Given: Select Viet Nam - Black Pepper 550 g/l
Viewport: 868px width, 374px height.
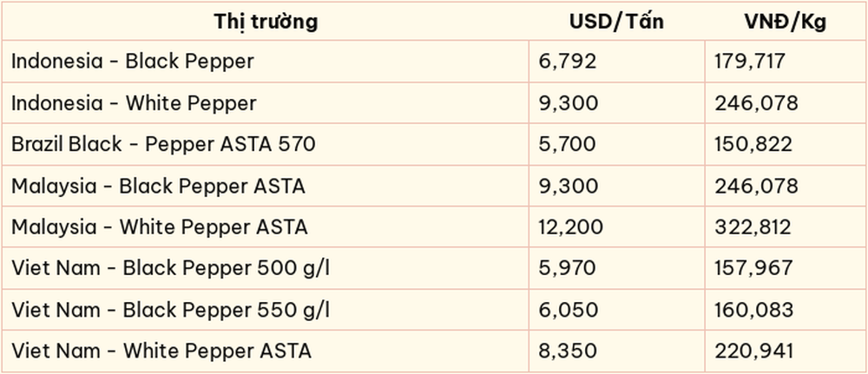Looking at the screenshot, I should click(266, 309).
